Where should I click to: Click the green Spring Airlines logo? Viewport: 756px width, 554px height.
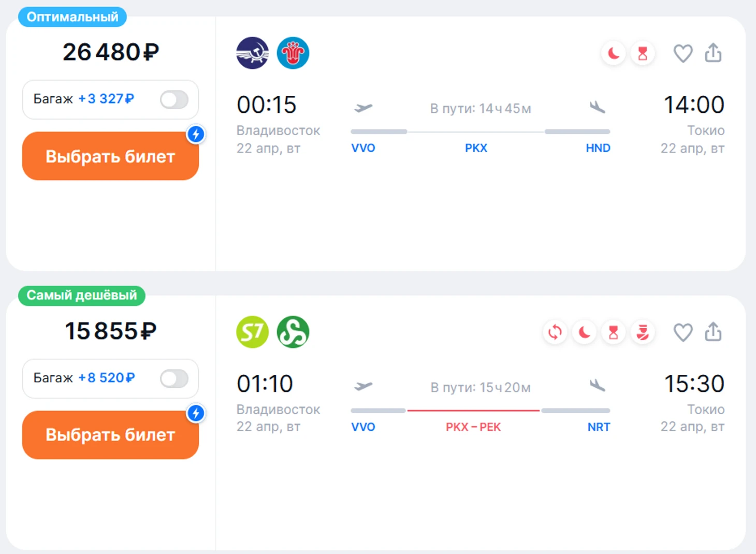tap(293, 332)
